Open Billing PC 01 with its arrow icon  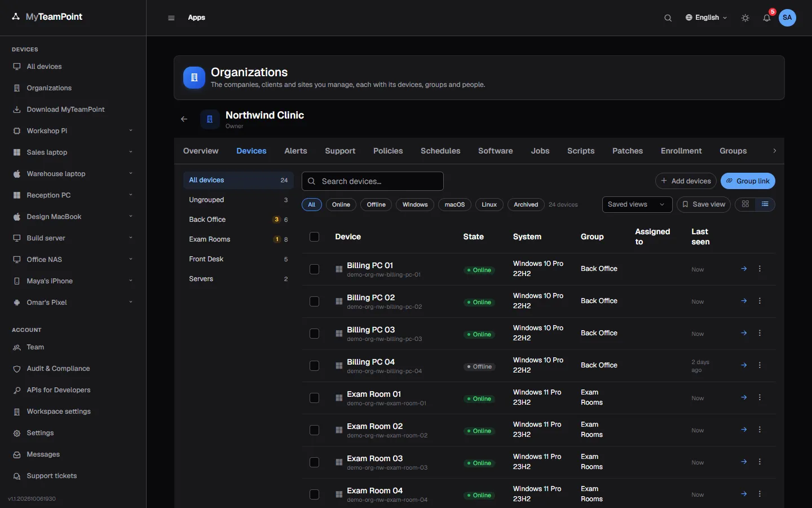(744, 269)
